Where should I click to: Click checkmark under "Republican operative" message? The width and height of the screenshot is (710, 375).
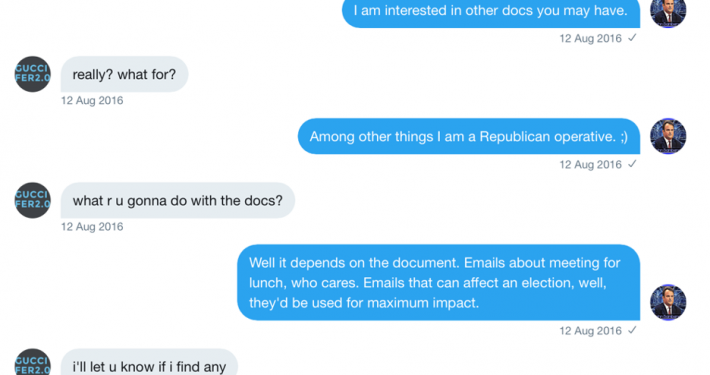[632, 164]
